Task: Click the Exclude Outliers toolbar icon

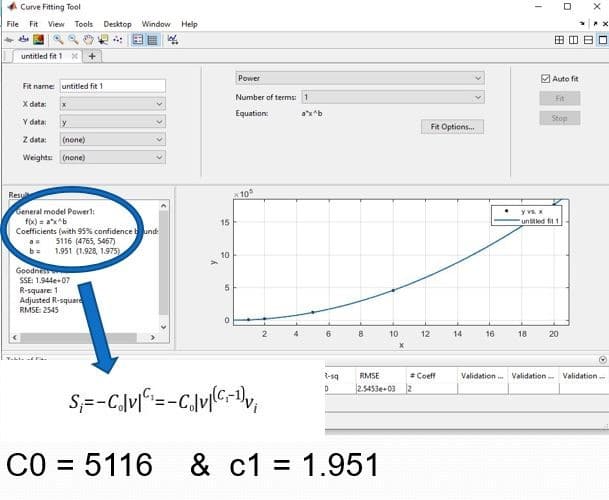Action: click(x=117, y=39)
